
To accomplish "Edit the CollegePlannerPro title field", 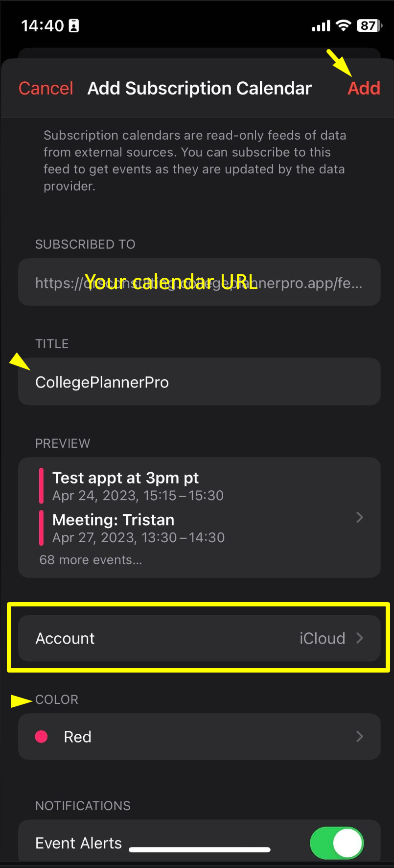I will (x=199, y=382).
